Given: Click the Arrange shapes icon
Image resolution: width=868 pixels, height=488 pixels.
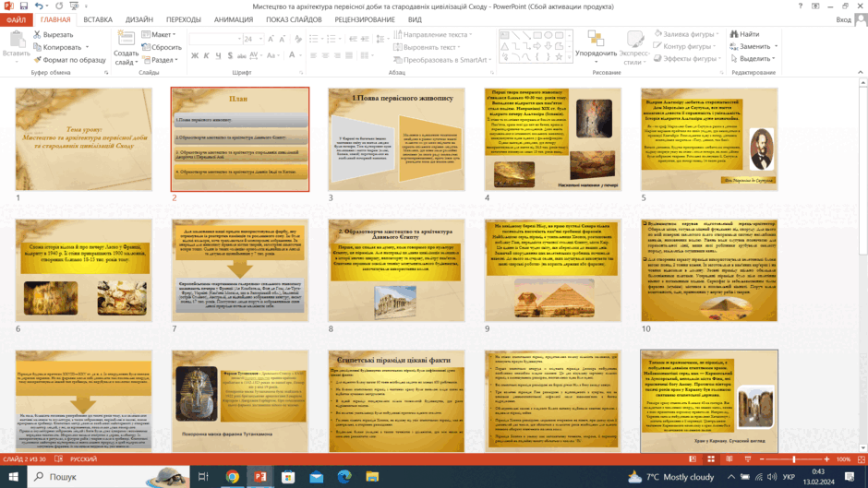Looking at the screenshot, I should (596, 38).
